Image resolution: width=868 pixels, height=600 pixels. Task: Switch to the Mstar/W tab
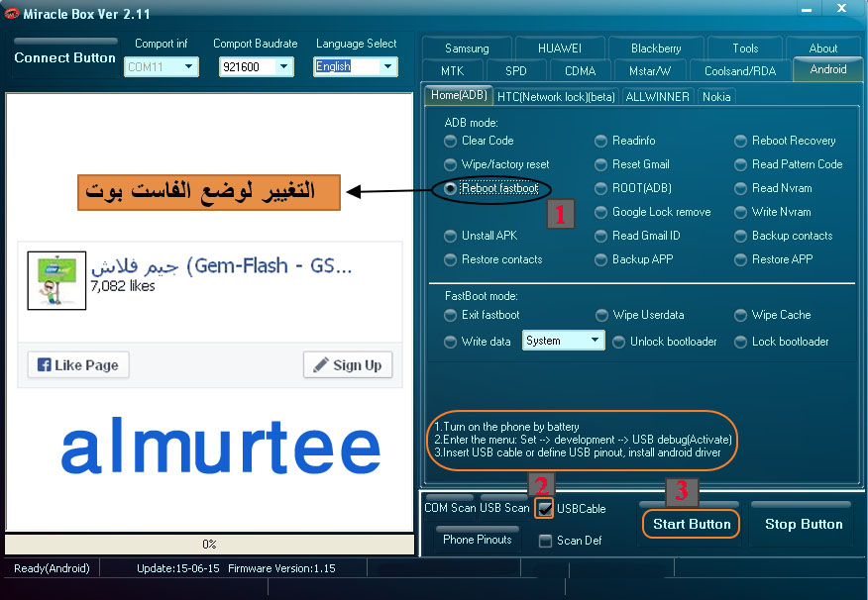(x=650, y=71)
